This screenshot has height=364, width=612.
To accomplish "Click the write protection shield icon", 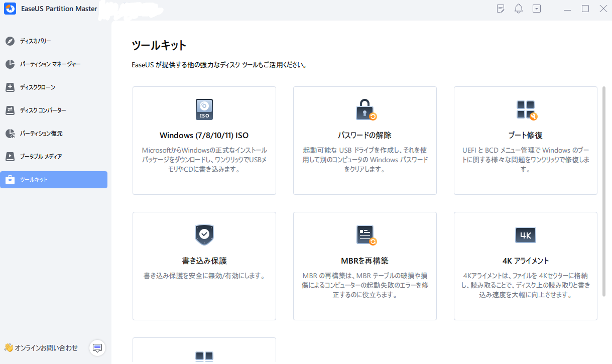I will pyautogui.click(x=204, y=234).
